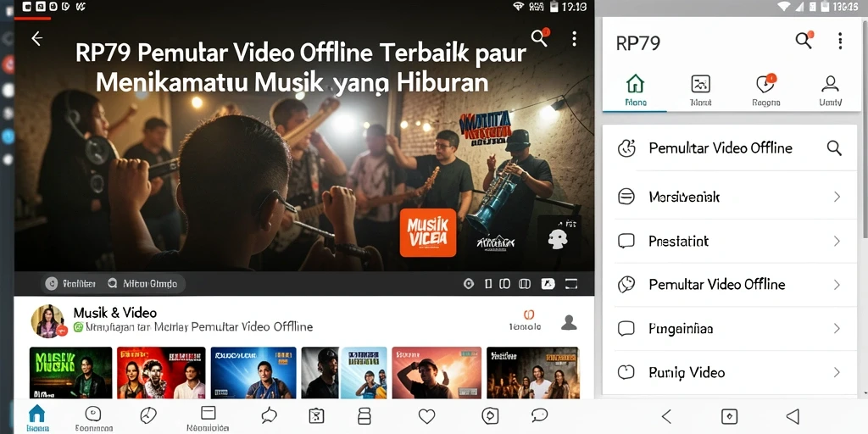Screen dimensions: 868x434
Task: Open the Musik & Video channel avatar
Action: [47, 321]
